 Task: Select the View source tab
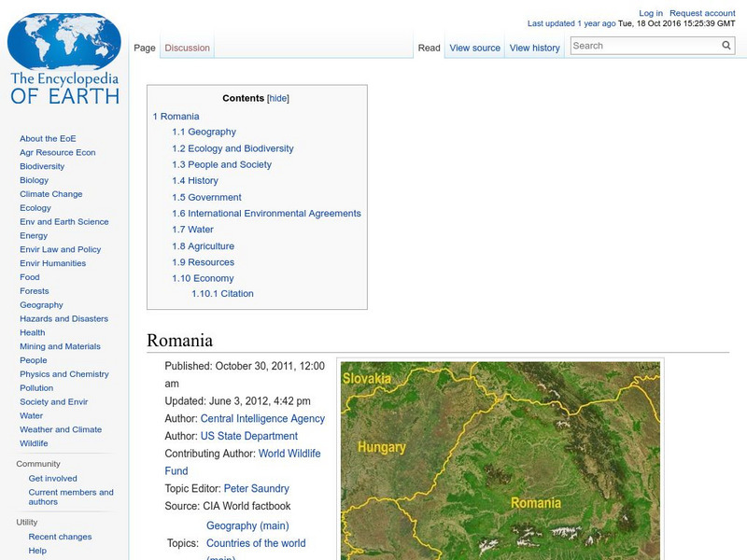point(474,47)
